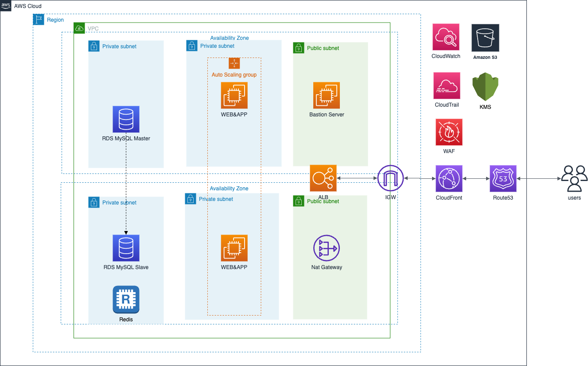
Task: Click the Redis cache icon
Action: 126,299
